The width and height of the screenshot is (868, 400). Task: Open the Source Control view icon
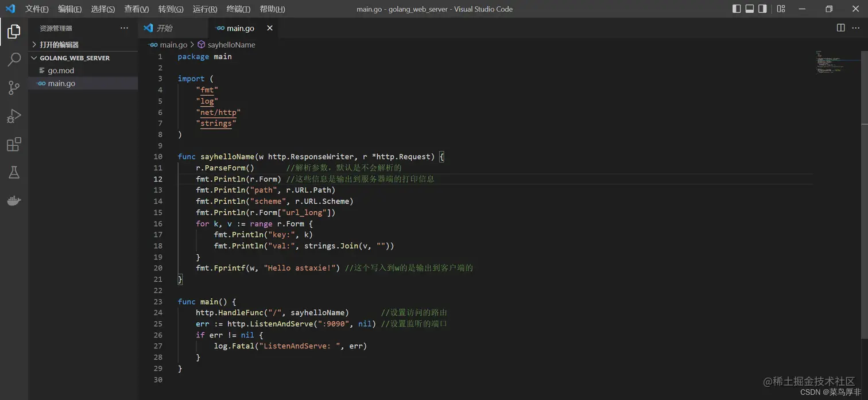pyautogui.click(x=14, y=87)
